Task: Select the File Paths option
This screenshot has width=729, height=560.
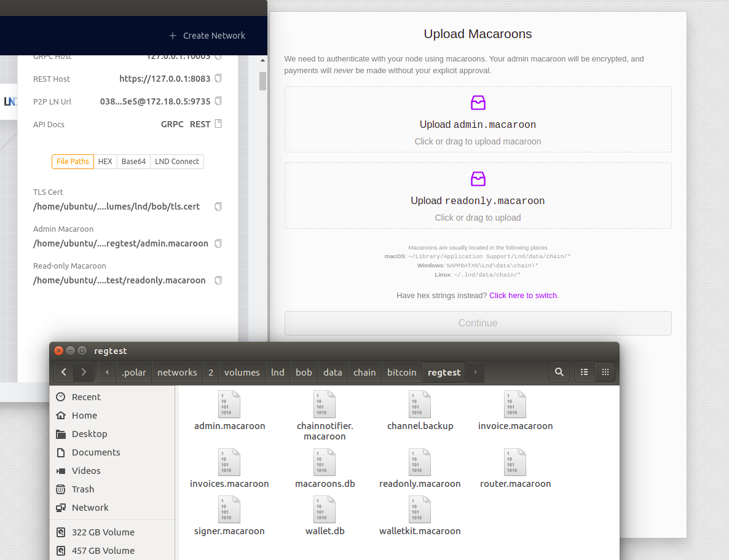Action: [x=73, y=162]
